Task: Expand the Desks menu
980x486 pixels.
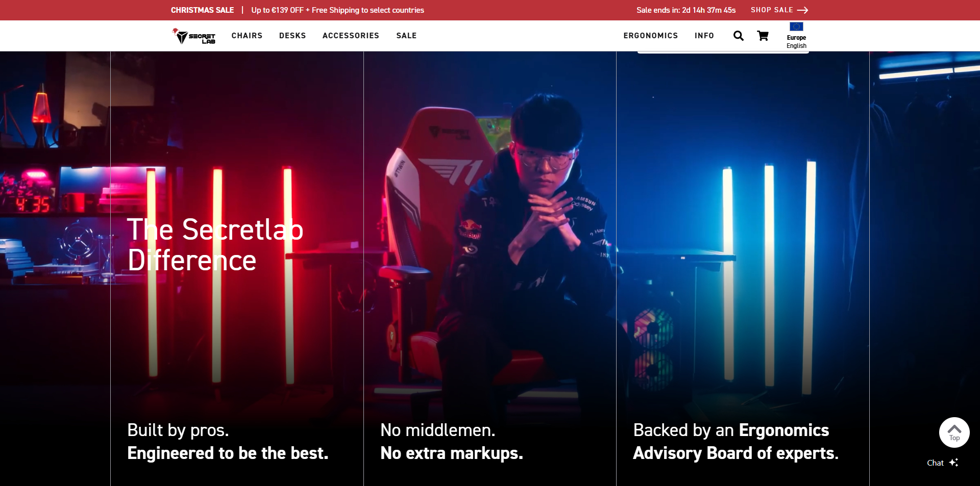Action: click(292, 36)
